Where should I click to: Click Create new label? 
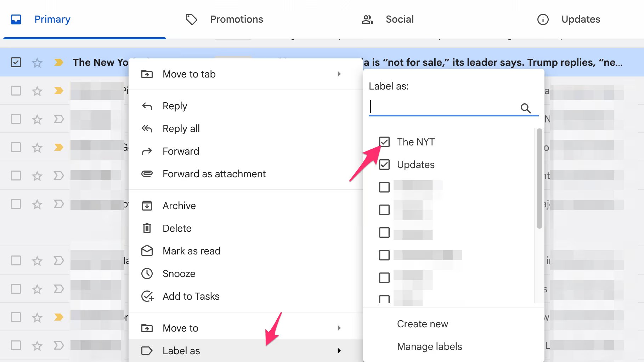[422, 324]
